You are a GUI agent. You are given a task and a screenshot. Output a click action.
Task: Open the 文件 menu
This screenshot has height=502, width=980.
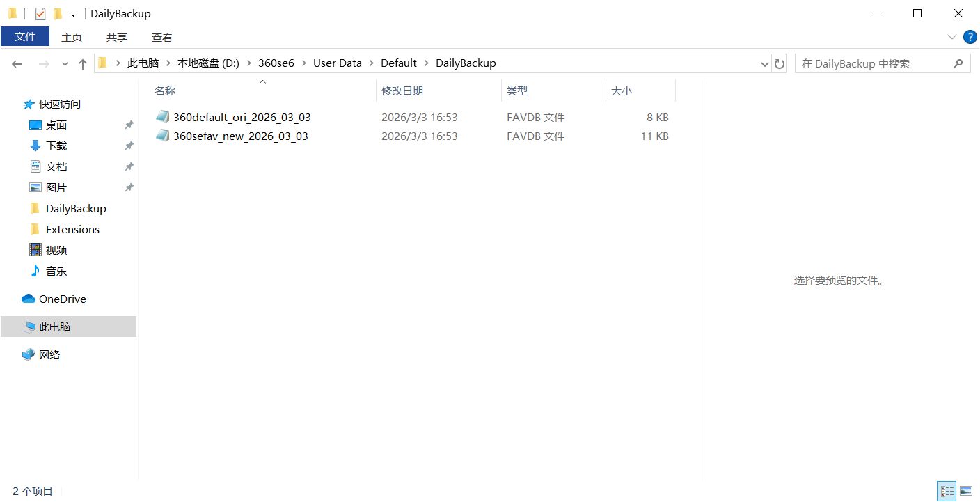[x=25, y=37]
